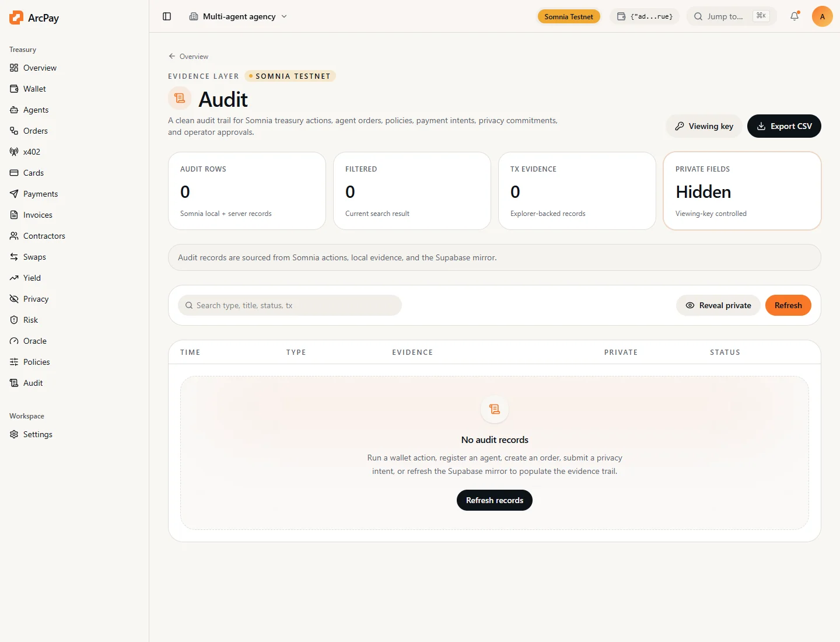Screen dimensions: 840x642
Task: Click the x402 broadcast icon
Action: pos(14,152)
